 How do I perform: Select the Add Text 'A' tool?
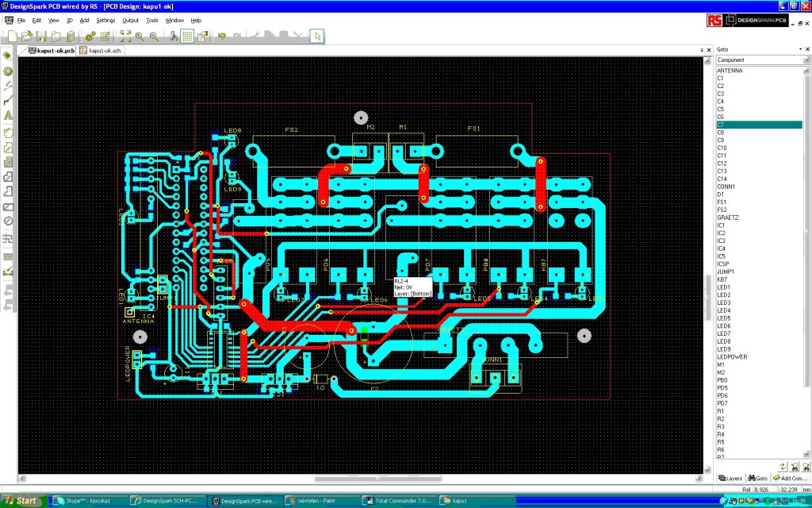point(8,115)
